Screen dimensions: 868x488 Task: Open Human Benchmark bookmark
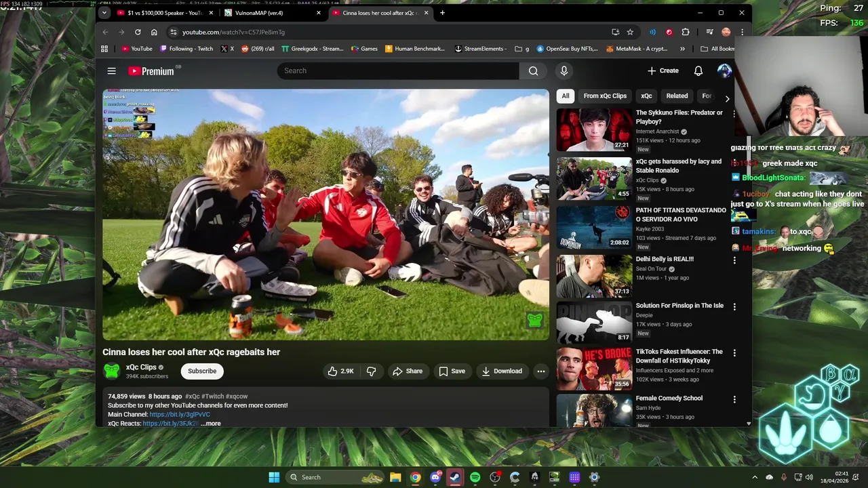click(415, 49)
